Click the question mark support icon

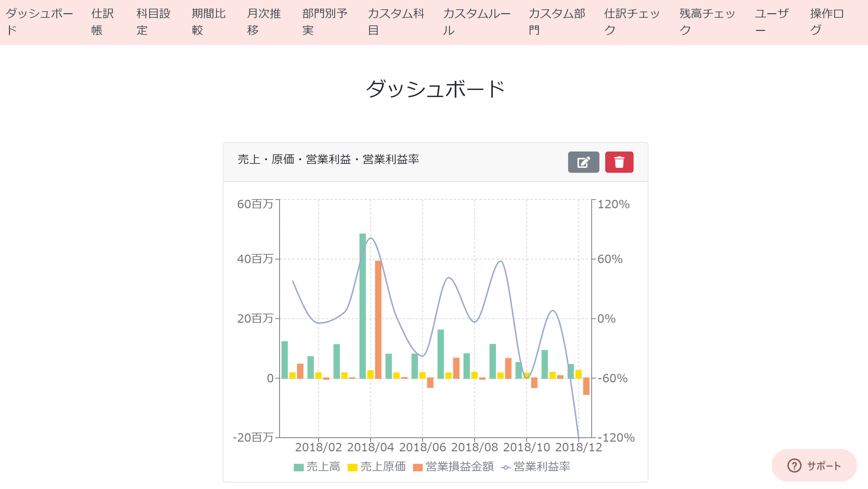tap(794, 465)
